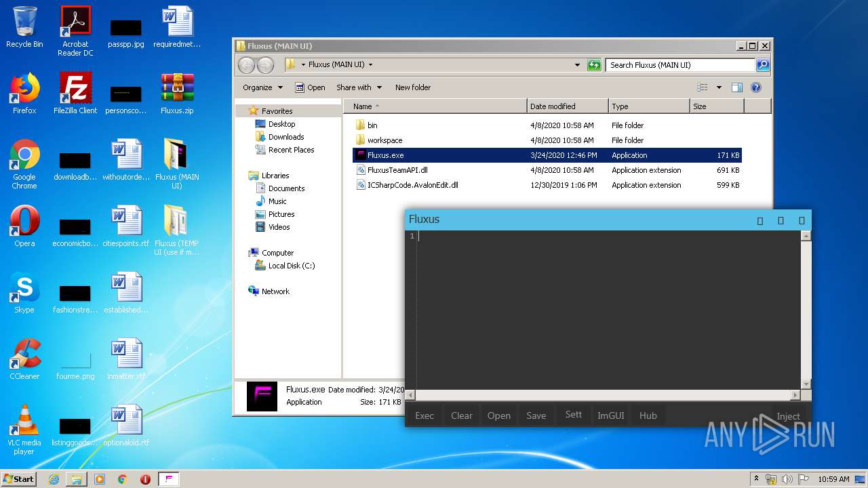This screenshot has height=488, width=868.
Task: Click Clear button in Fluxus
Action: pyautogui.click(x=462, y=415)
